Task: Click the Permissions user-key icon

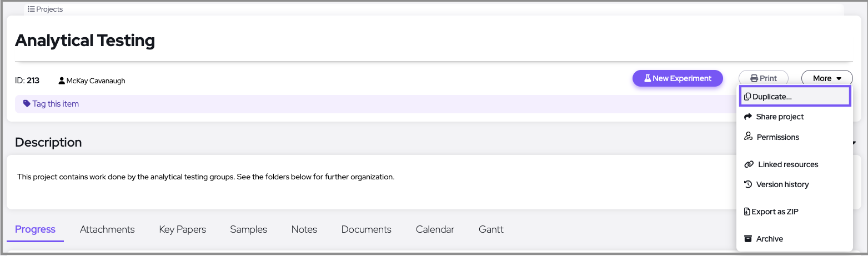Action: (748, 137)
